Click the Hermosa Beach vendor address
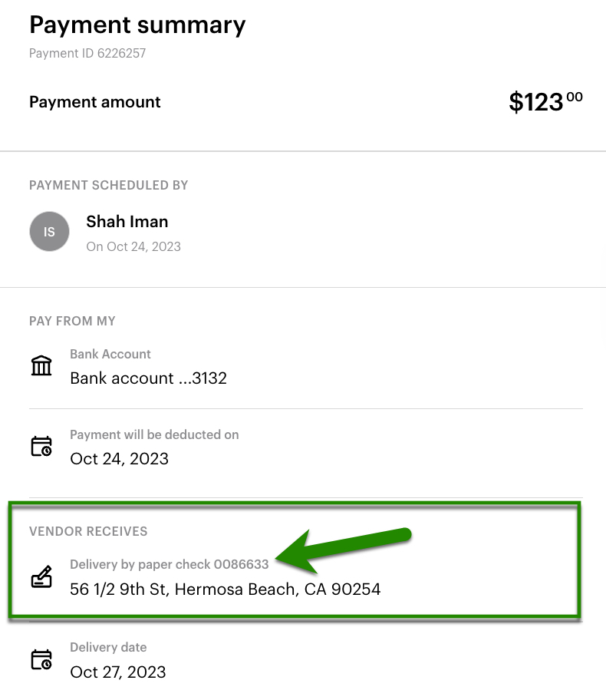Screen dimensions: 606x700 click(x=225, y=589)
